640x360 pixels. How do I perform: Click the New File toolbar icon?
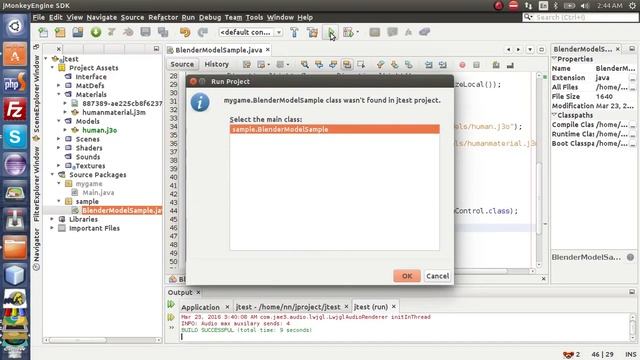click(43, 32)
